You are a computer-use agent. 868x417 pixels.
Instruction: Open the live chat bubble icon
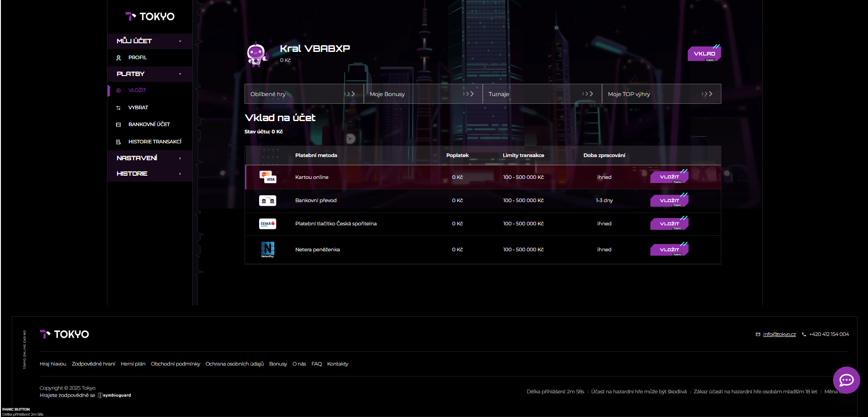[x=846, y=380]
